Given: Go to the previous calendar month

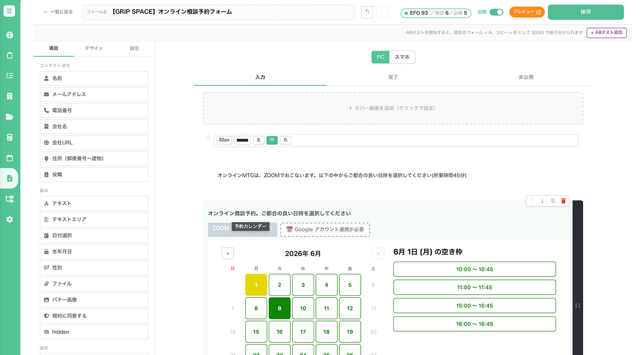Looking at the screenshot, I should 228,254.
